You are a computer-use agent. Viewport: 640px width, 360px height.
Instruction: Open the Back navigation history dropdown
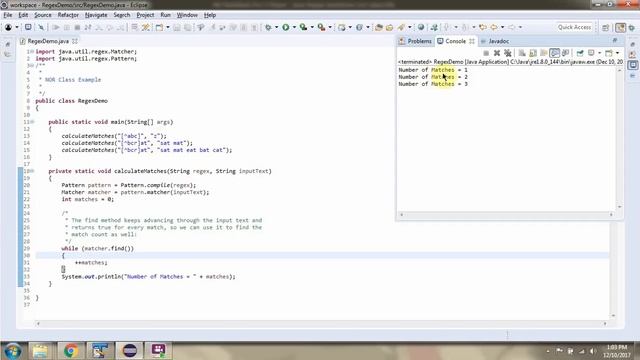point(502,27)
